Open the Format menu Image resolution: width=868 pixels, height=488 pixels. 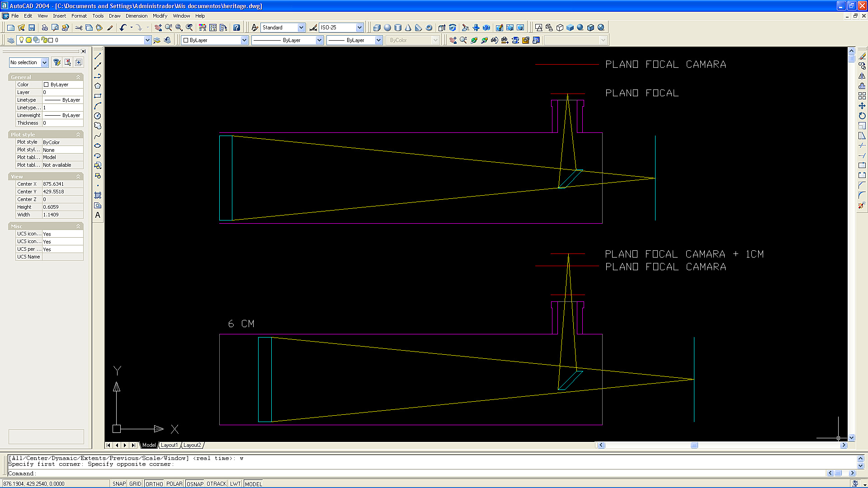tap(79, 16)
